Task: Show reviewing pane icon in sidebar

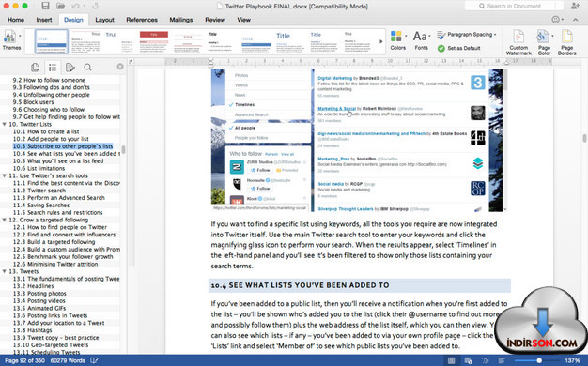Action: [70, 67]
